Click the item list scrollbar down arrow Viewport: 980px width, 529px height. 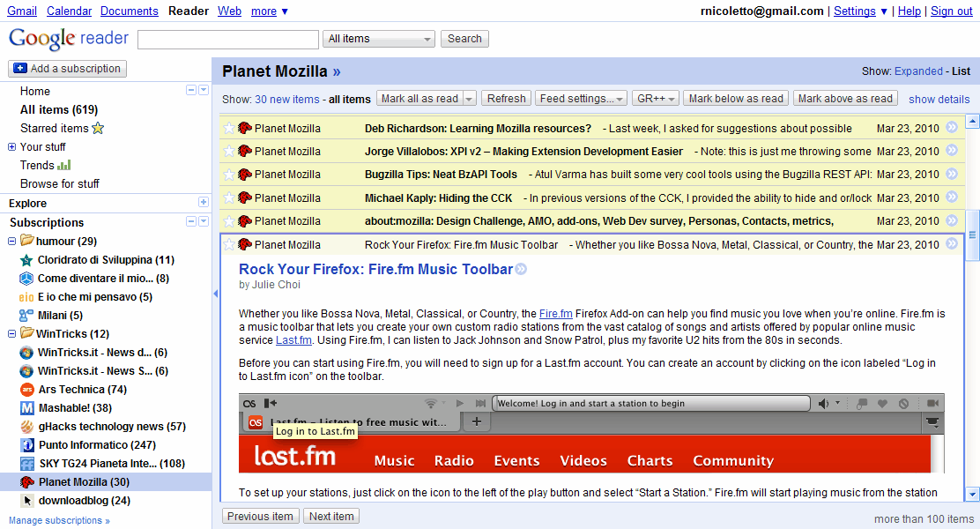coord(972,494)
